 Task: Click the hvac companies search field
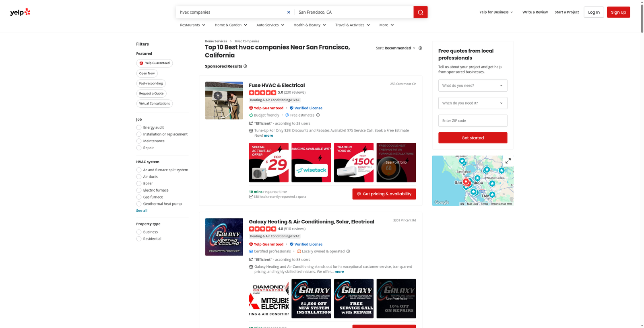point(231,12)
